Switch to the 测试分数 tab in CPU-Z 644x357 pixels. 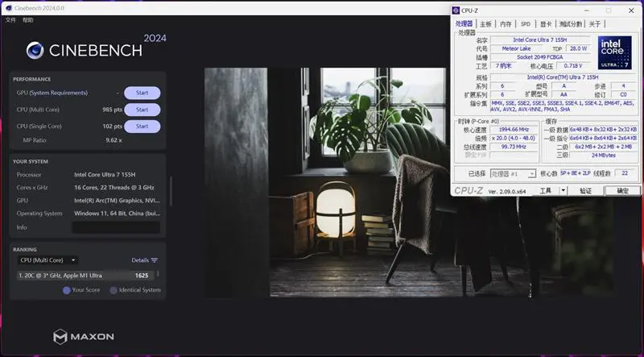[x=571, y=24]
